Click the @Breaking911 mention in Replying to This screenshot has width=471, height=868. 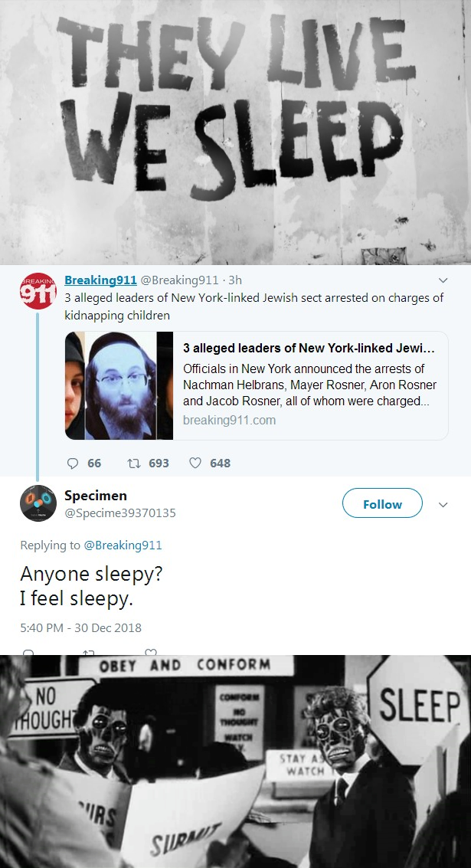pos(123,545)
